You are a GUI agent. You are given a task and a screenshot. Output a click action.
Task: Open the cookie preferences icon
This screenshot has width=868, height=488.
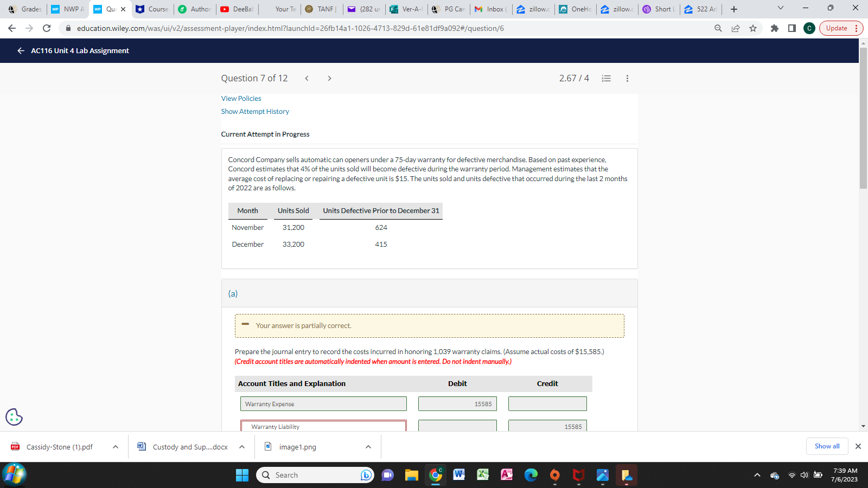click(14, 416)
